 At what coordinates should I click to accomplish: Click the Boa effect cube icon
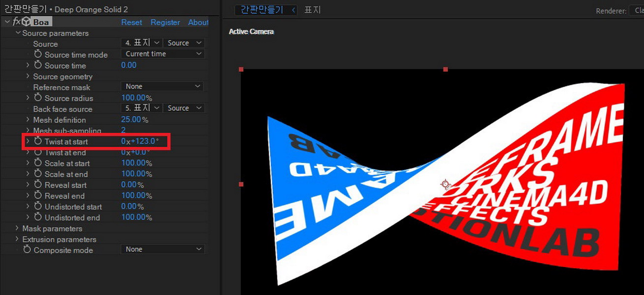tap(26, 22)
